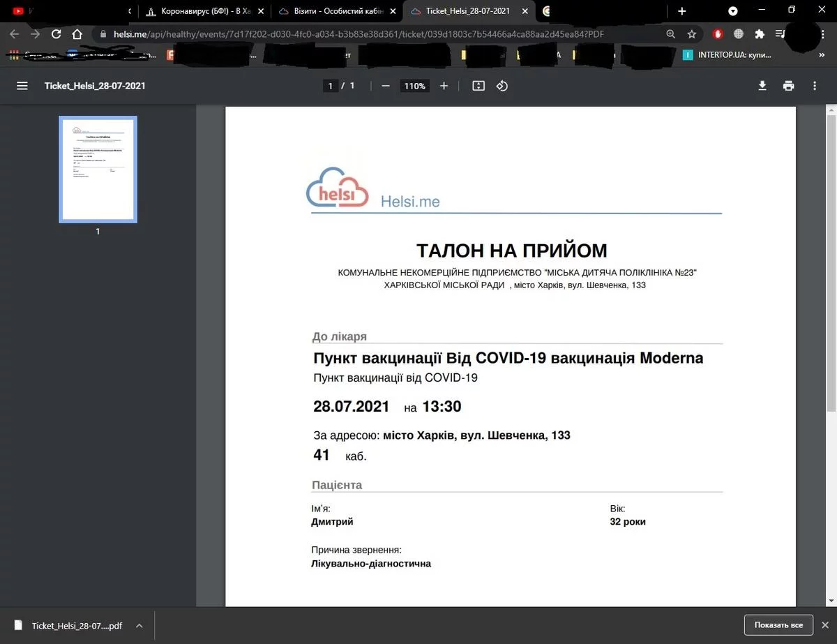Open the PDF viewer more actions menu
The height and width of the screenshot is (644, 837).
tap(815, 86)
